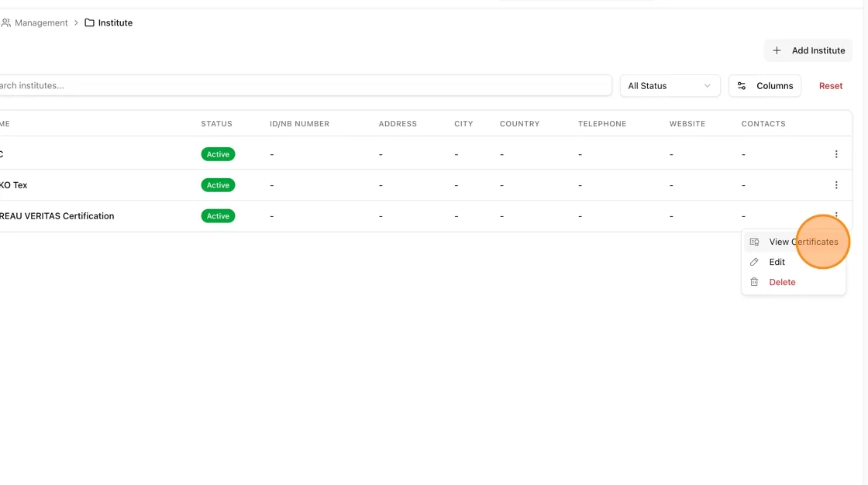Screen dimensions: 868x485
Task: Click the folder icon beside Institute breadcrumb
Action: coord(89,22)
